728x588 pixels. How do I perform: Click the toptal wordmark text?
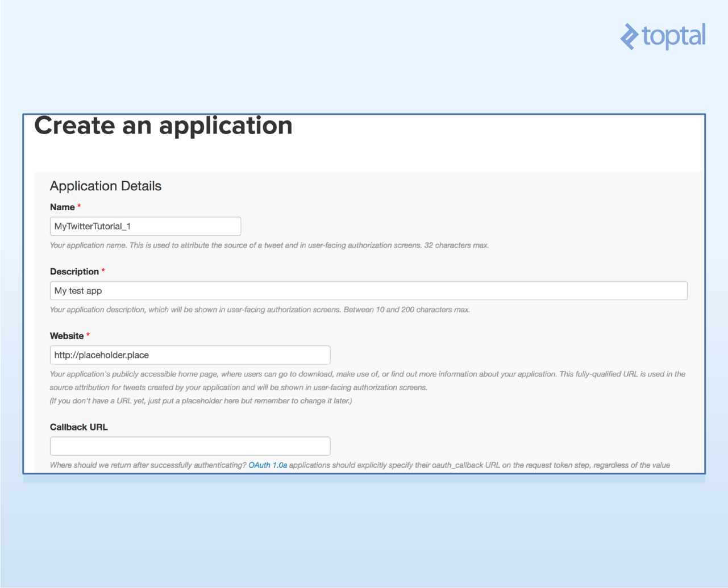tap(673, 37)
